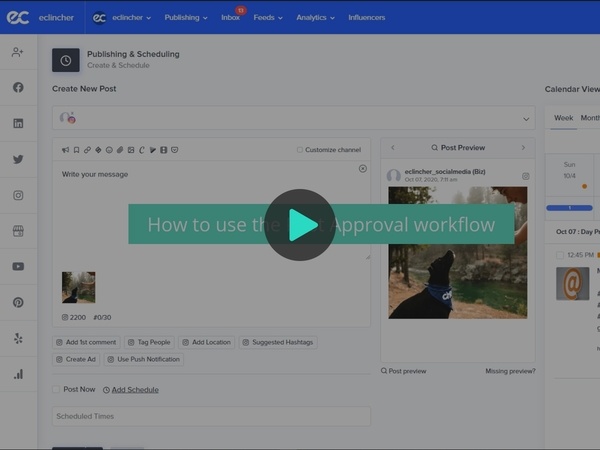The width and height of the screenshot is (600, 450).
Task: Open the bar chart analytics sidebar icon
Action: tap(18, 374)
